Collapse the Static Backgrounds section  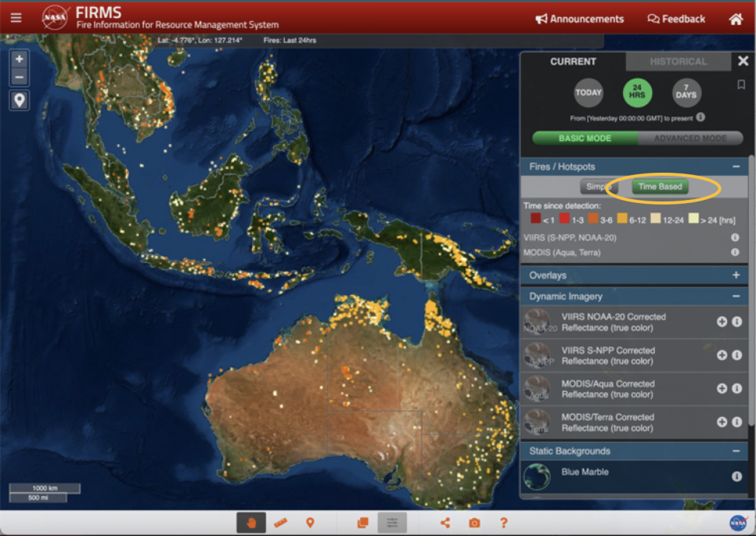[x=736, y=451]
